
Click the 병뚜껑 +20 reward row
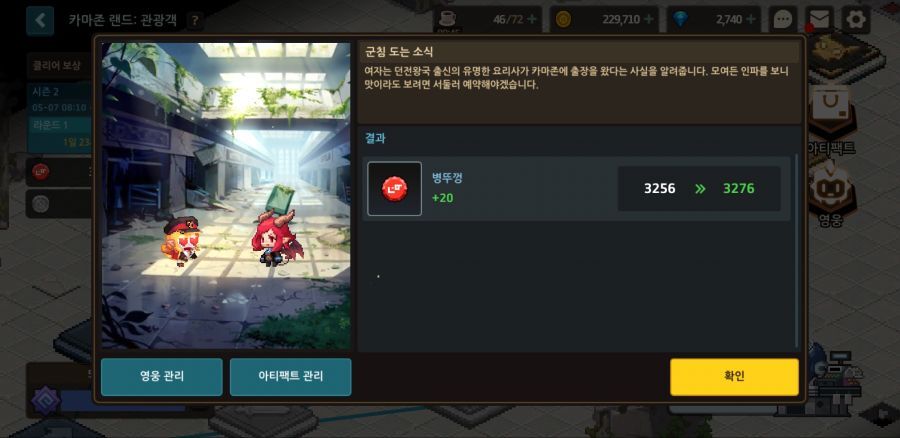[576, 189]
